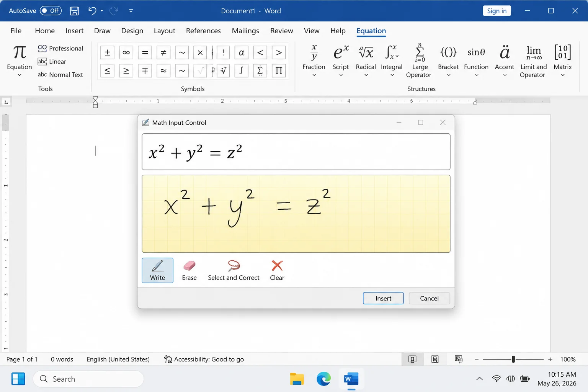Switch to Web Layout view
The height and width of the screenshot is (392, 588).
tap(458, 359)
